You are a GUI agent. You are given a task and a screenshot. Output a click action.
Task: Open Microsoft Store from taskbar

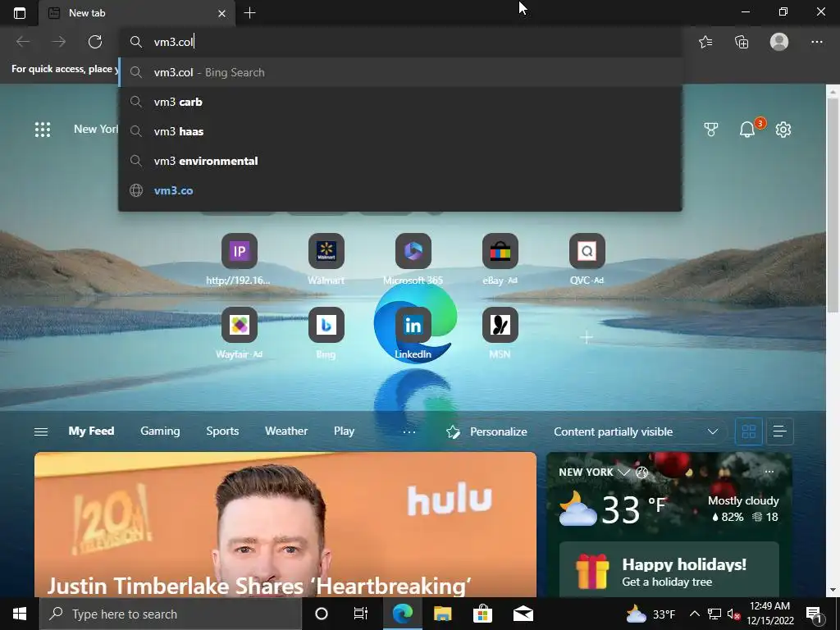click(x=482, y=614)
